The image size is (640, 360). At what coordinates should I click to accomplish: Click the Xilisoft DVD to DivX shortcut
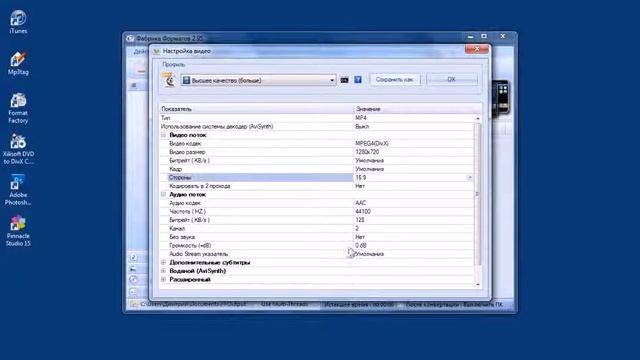tap(18, 149)
